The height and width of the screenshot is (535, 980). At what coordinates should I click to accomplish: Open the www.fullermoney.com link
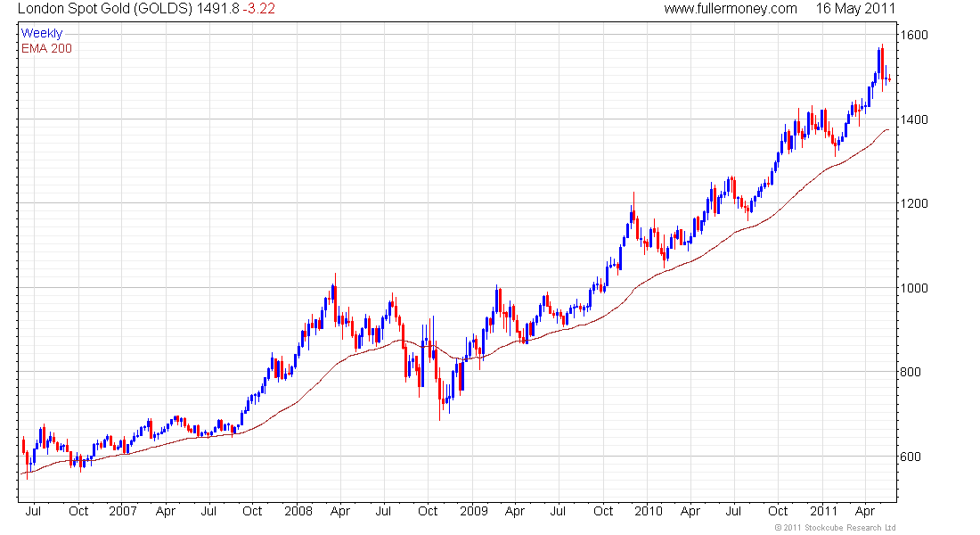(730, 9)
